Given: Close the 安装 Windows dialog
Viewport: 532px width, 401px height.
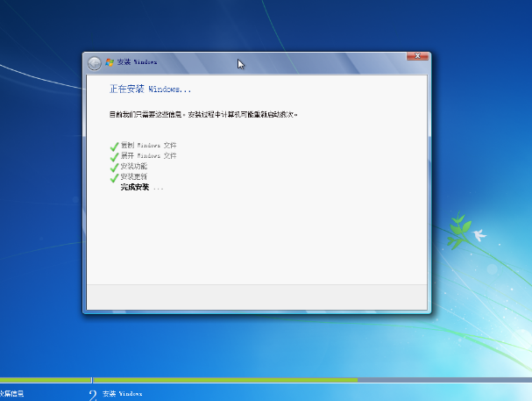Looking at the screenshot, I should [417, 57].
